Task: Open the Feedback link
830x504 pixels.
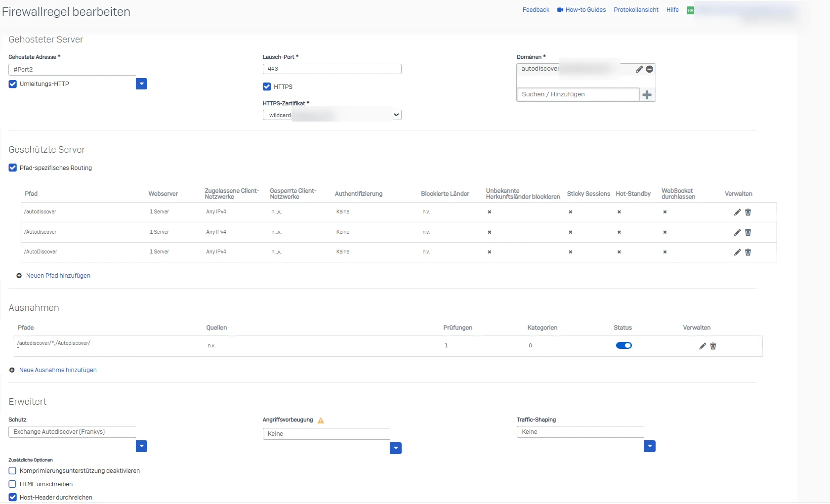Action: pyautogui.click(x=536, y=10)
